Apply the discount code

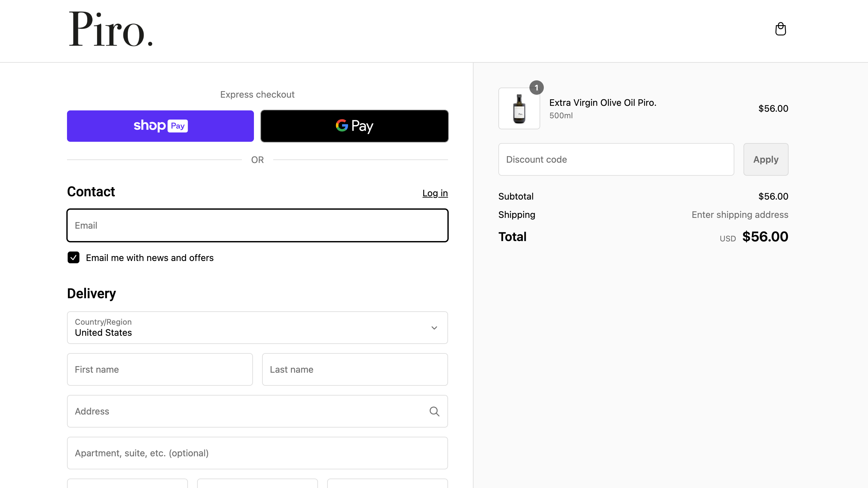coord(766,159)
